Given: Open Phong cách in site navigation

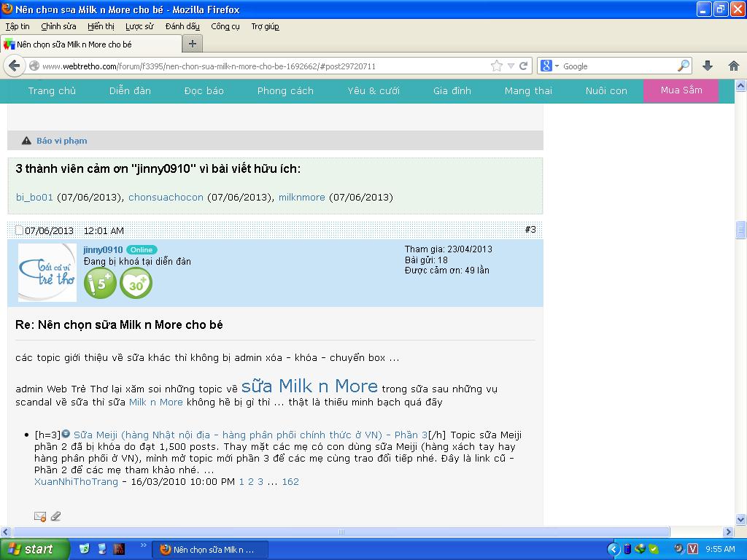Looking at the screenshot, I should pyautogui.click(x=285, y=90).
